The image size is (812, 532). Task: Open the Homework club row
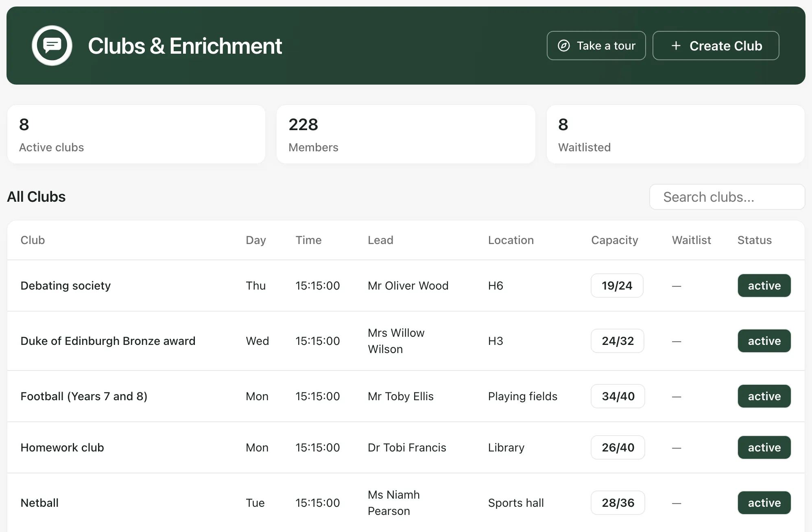(406, 447)
